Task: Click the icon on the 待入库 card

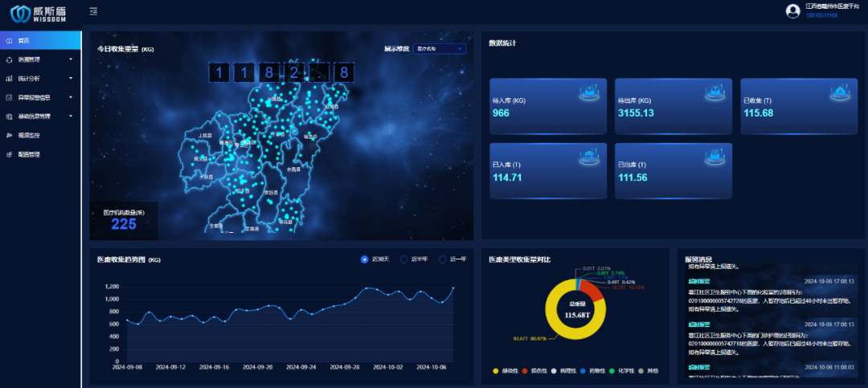Action: pos(590,92)
